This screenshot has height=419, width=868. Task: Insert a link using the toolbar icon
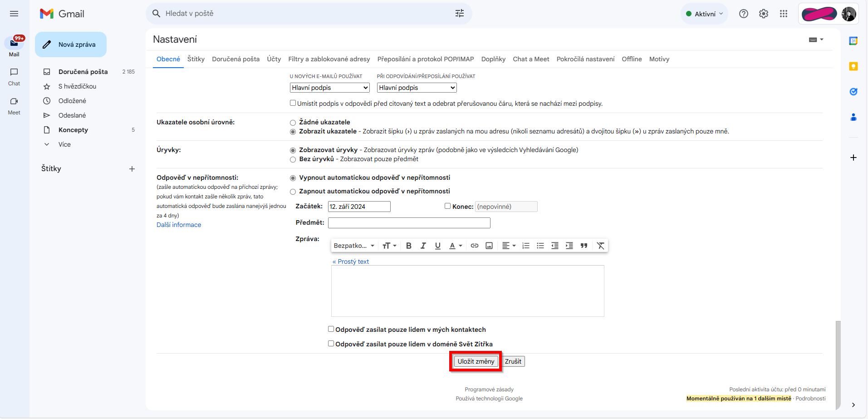coord(475,246)
